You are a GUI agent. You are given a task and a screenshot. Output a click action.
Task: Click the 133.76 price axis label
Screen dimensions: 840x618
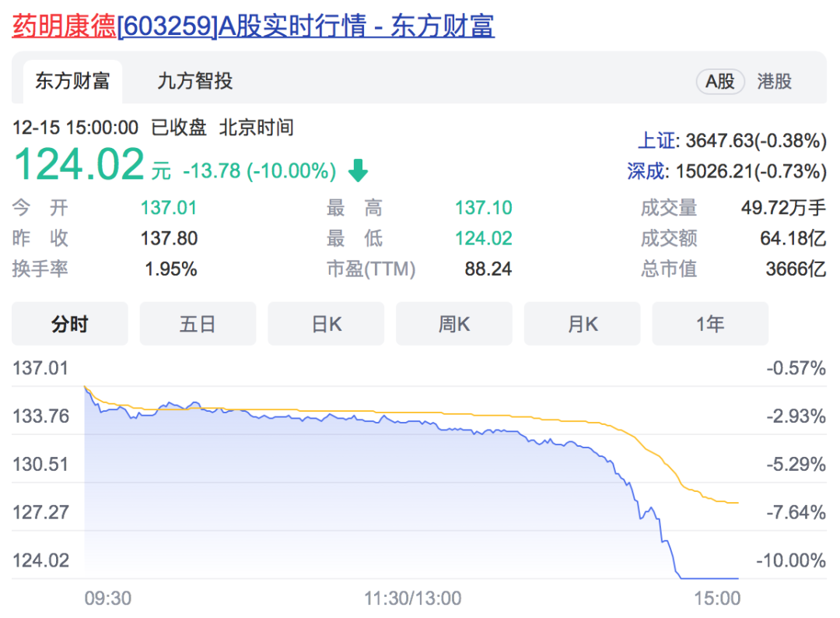40,416
